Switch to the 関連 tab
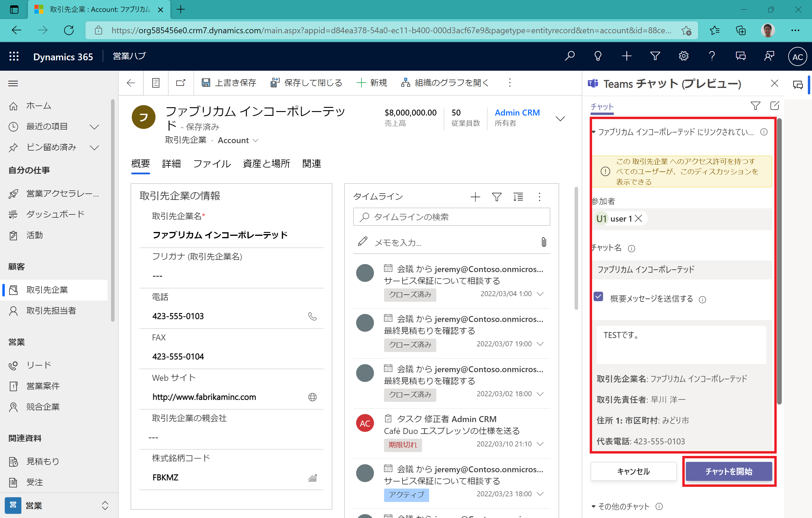This screenshot has height=518, width=812. point(311,164)
